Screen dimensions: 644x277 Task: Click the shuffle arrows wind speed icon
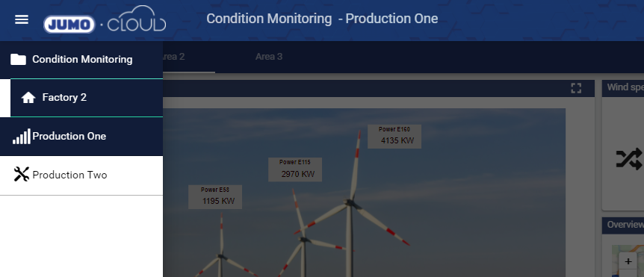coord(629,159)
